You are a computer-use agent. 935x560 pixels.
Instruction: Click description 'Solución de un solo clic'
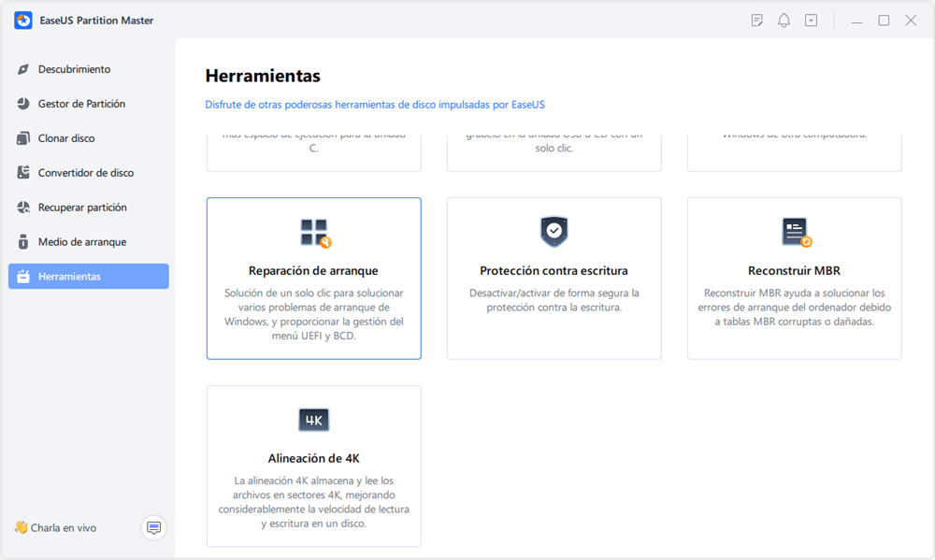coord(313,314)
